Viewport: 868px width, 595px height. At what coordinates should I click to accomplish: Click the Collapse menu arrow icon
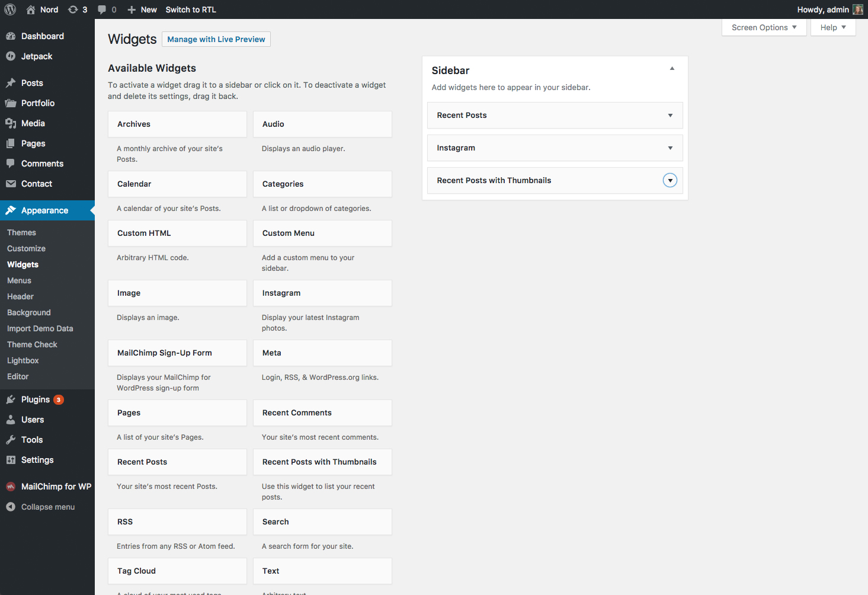pyautogui.click(x=11, y=507)
